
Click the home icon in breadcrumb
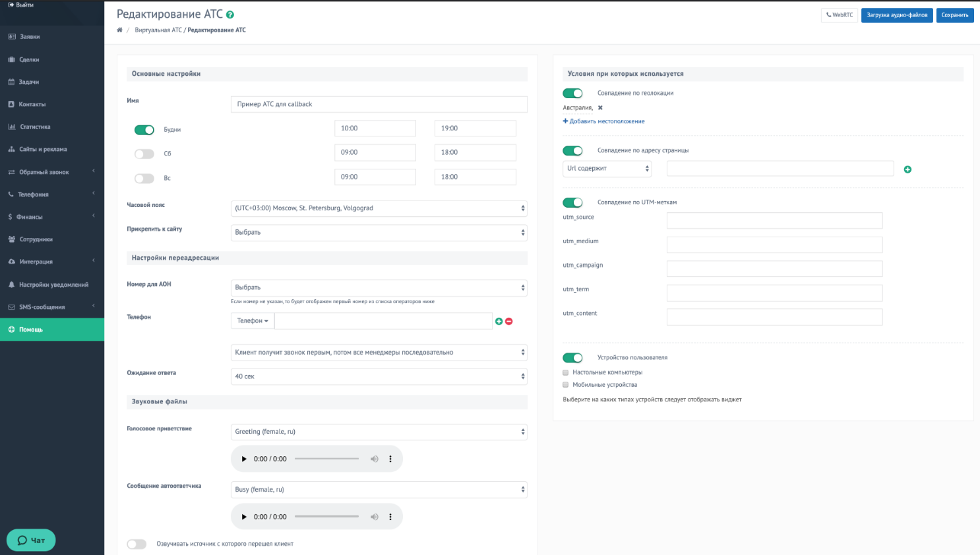tap(119, 30)
